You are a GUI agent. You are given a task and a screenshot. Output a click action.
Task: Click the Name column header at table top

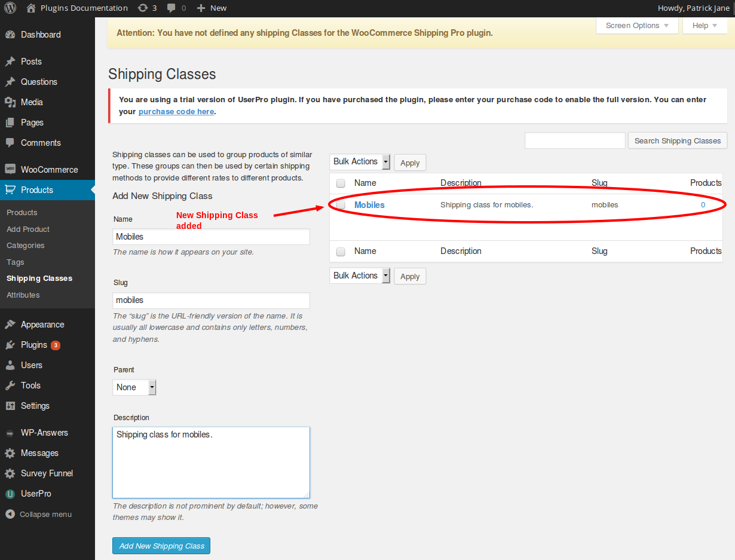pyautogui.click(x=365, y=183)
